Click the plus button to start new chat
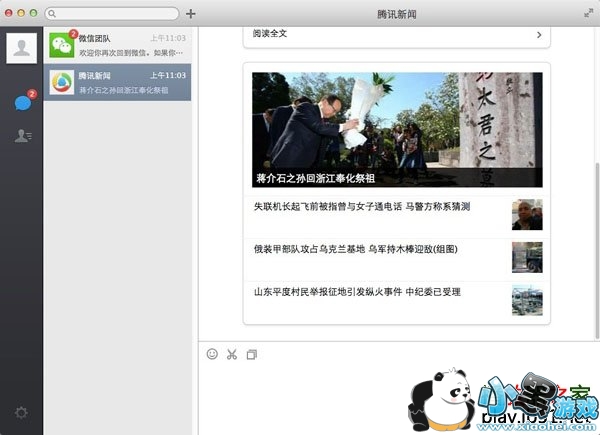The height and width of the screenshot is (435, 600). [191, 14]
